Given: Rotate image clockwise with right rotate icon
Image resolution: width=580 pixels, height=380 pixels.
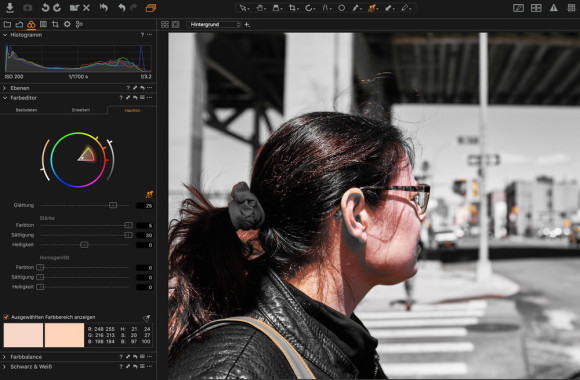Looking at the screenshot, I should pyautogui.click(x=57, y=7).
